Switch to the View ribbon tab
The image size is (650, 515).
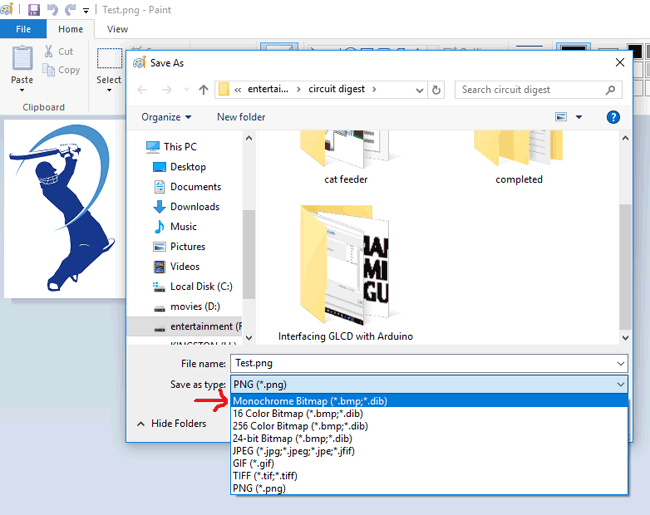click(117, 29)
